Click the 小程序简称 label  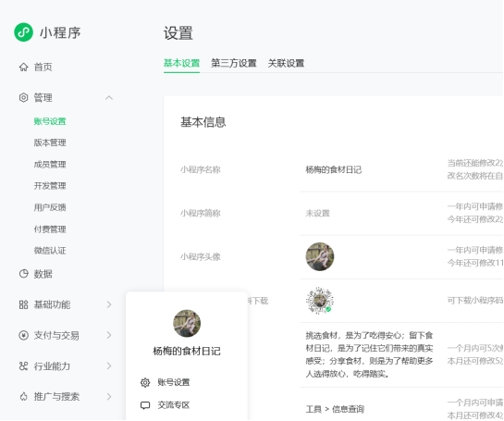[x=201, y=213]
